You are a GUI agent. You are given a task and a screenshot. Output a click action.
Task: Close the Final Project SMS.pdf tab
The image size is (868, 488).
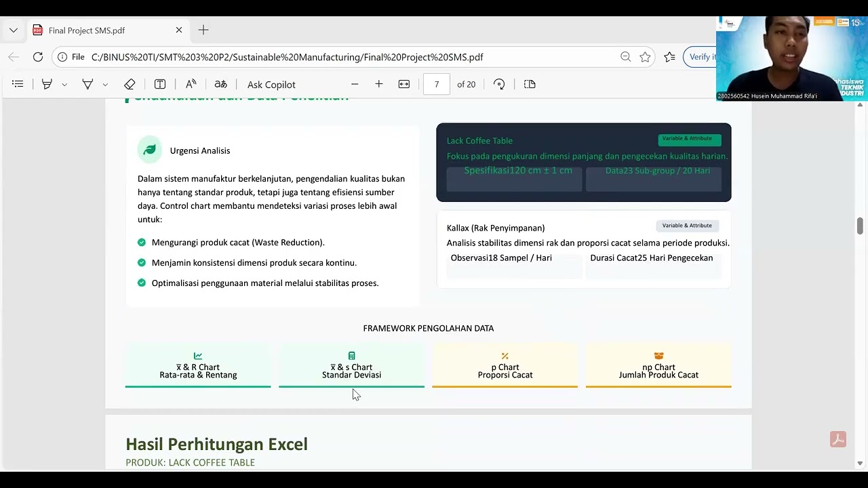point(179,30)
